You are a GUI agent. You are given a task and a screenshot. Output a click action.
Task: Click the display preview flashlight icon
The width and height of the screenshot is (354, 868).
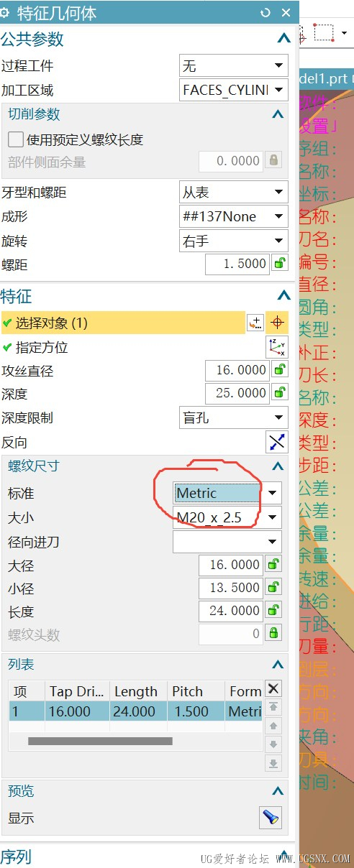tap(271, 818)
